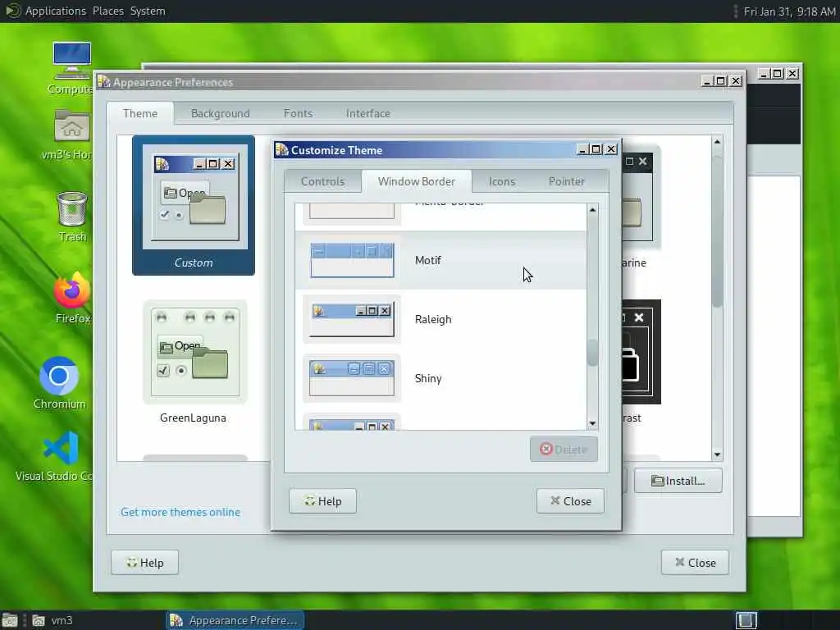Screen dimensions: 840x630
Task: Minimize the Customize Theme dialog
Action: click(582, 149)
